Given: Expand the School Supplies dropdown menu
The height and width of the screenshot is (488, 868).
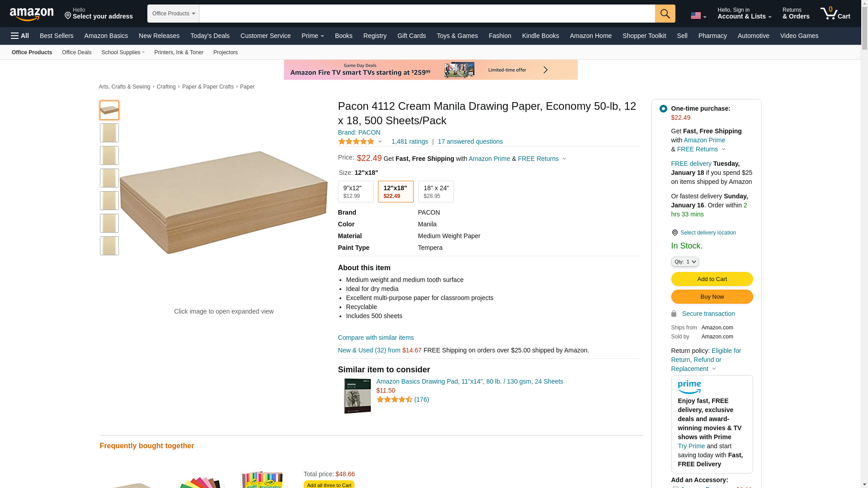Looking at the screenshot, I should coord(123,52).
